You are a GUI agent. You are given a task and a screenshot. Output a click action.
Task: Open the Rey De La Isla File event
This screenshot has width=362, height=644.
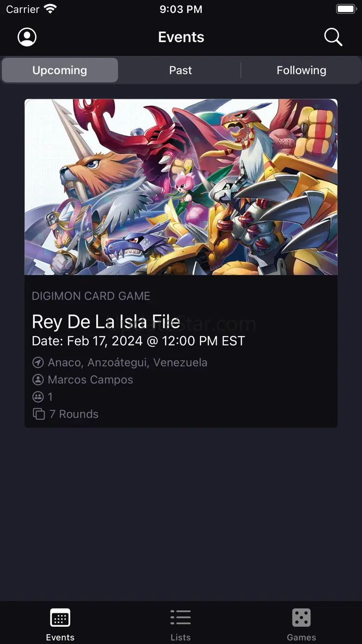coord(106,322)
